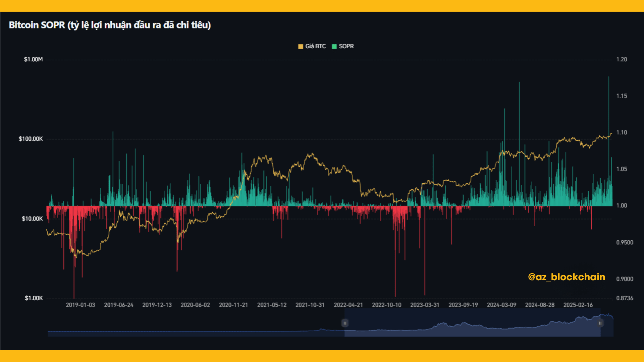Screen dimensions: 644x362
Task: Click the 1.00 SOPR axis value
Action: pos(622,205)
